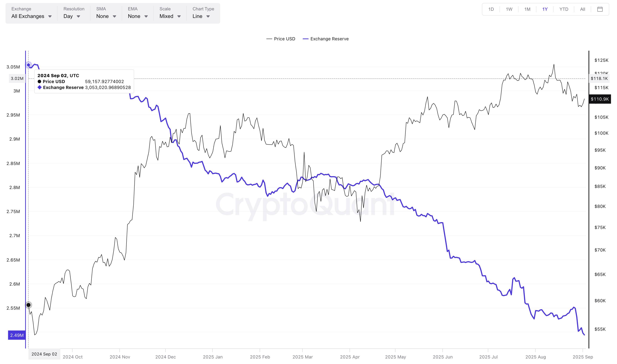This screenshot has height=364, width=617.
Task: Click the purple Exchange Reserve diamond marker
Action: pos(28,65)
